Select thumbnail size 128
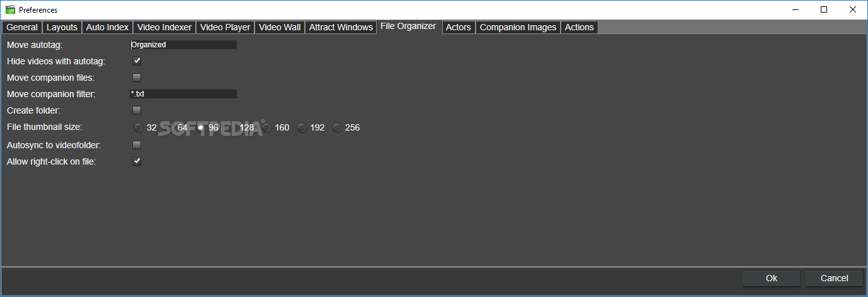 tap(232, 127)
